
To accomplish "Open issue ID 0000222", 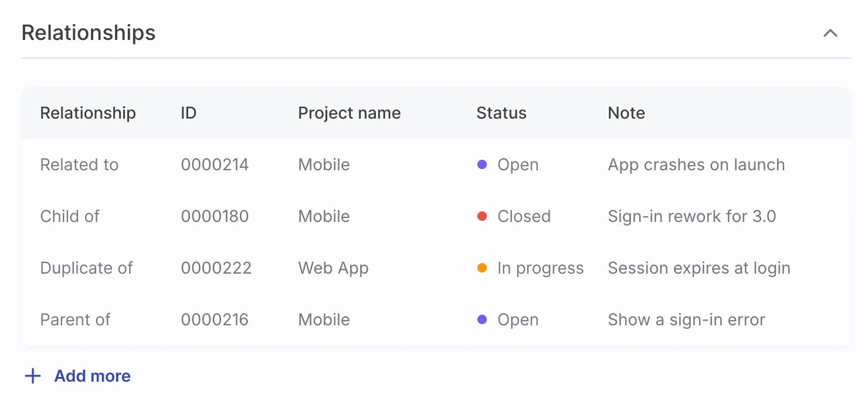I will pyautogui.click(x=216, y=268).
